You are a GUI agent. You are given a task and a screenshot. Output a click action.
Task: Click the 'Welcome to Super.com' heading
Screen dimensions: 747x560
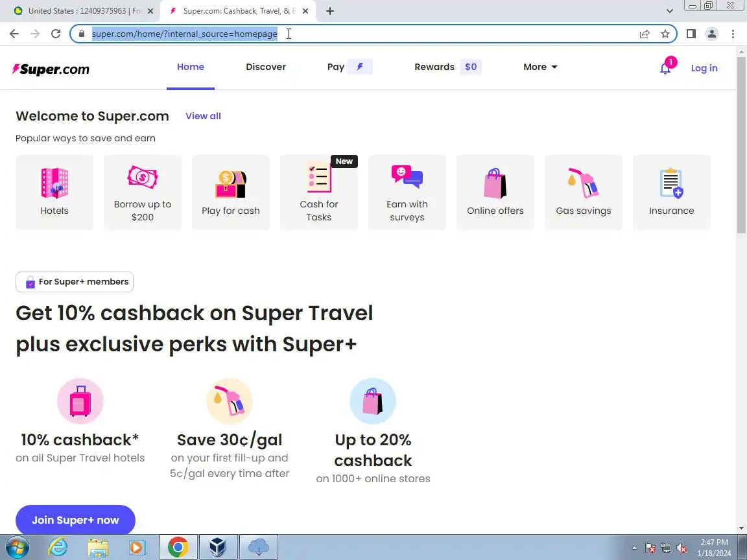coord(93,116)
